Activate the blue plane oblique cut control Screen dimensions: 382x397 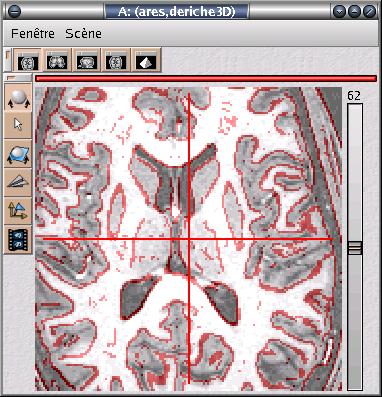18,154
